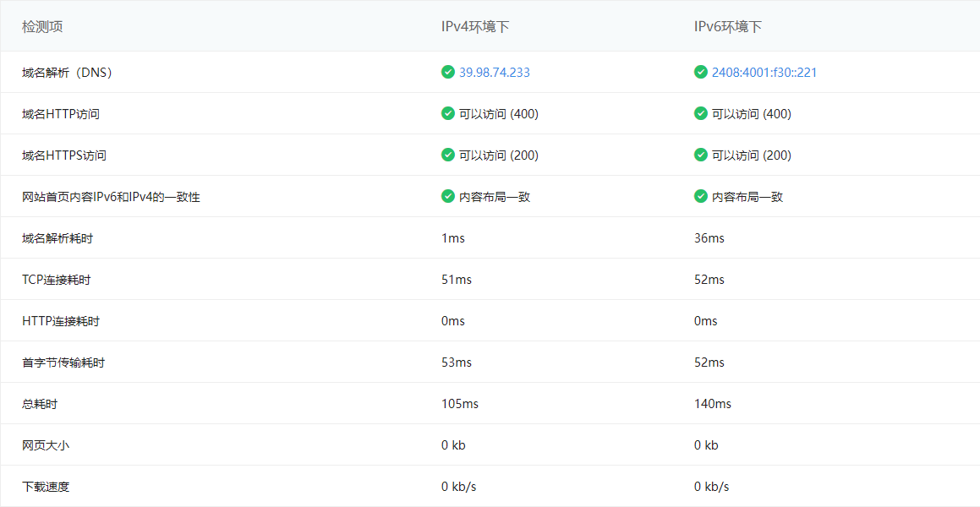Click the check icon next to IPv6 DNS result

[701, 72]
